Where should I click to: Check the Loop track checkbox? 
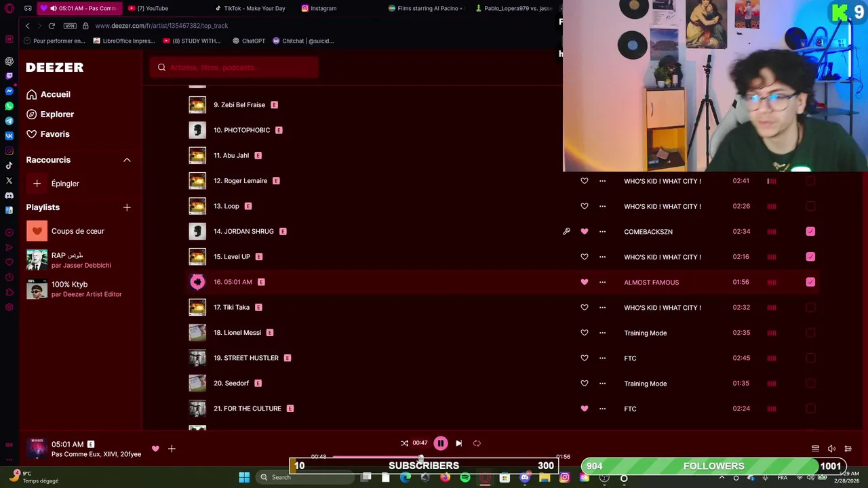click(x=810, y=206)
